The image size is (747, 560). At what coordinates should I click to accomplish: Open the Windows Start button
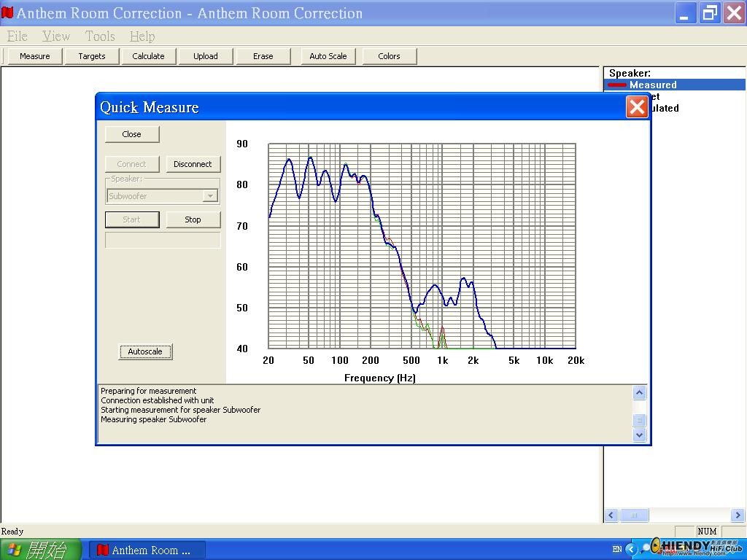[x=42, y=550]
